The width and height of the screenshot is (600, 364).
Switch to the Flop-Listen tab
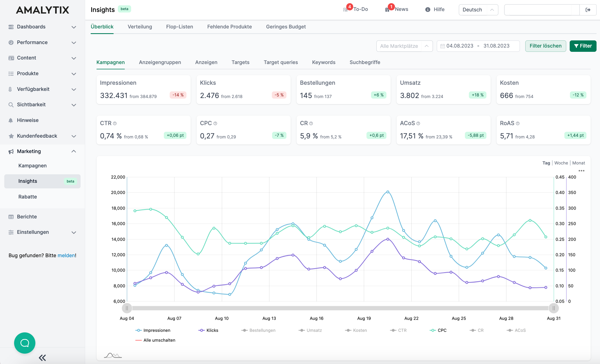[180, 27]
